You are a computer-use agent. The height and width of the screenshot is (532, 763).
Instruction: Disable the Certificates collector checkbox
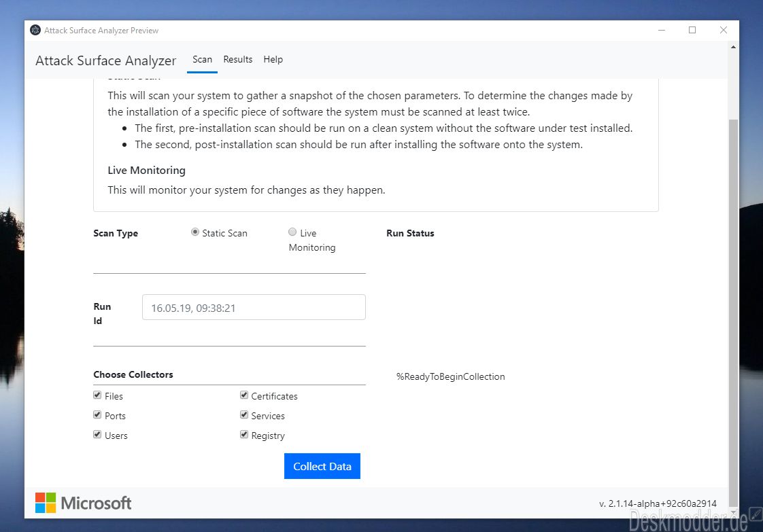coord(244,395)
